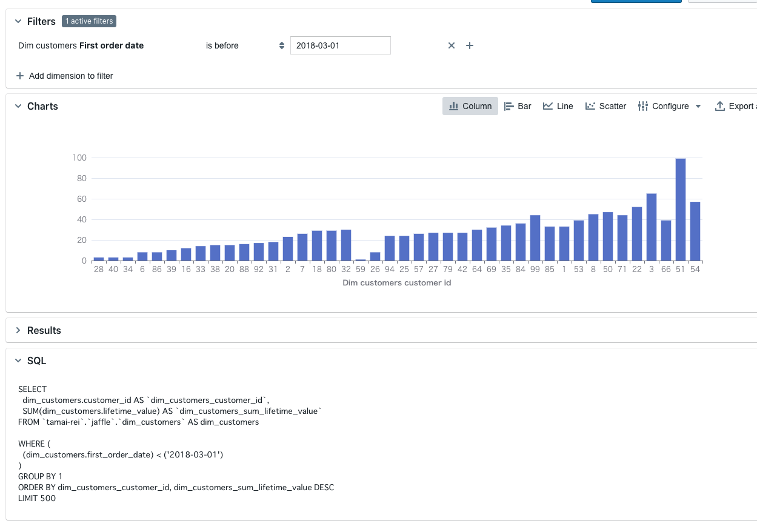This screenshot has width=757, height=532.
Task: Click the plus icon beside Add dimension to filter
Action: [x=20, y=76]
